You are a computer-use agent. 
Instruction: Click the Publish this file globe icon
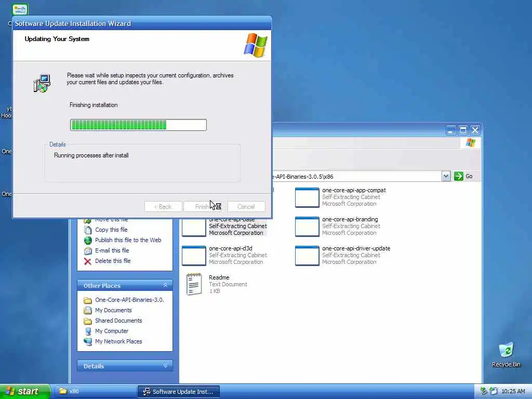tap(88, 240)
